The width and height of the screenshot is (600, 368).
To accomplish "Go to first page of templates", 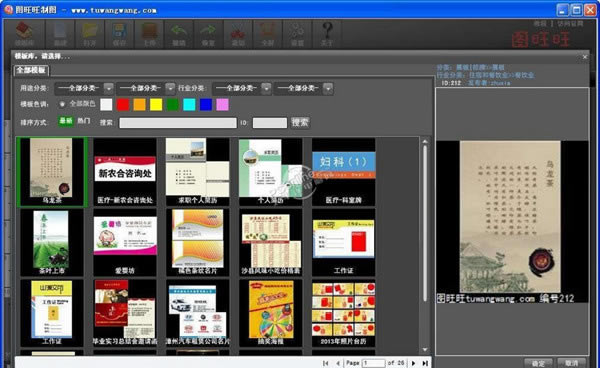I will point(325,363).
